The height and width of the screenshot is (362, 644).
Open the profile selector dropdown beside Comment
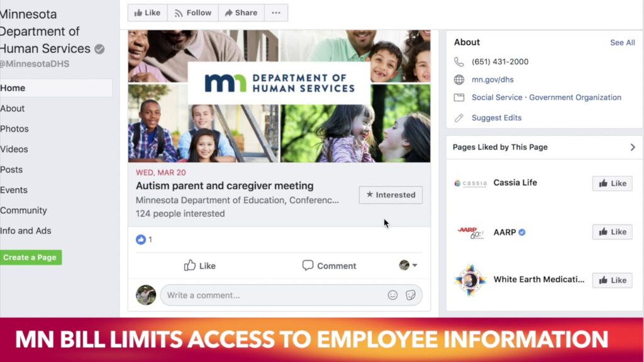[x=408, y=265]
